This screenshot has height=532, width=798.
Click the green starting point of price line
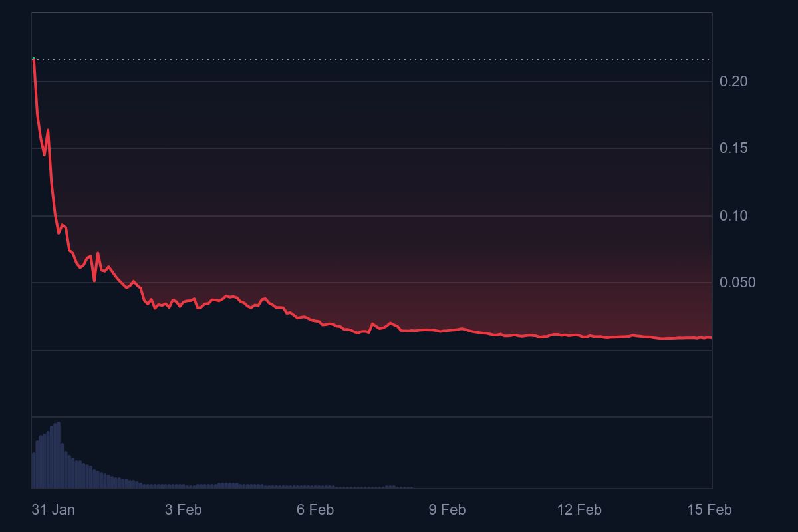[33, 59]
